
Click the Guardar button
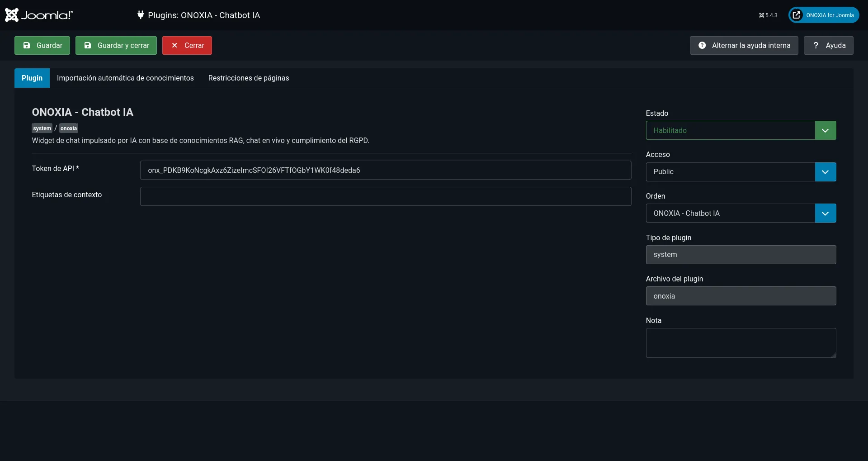42,45
